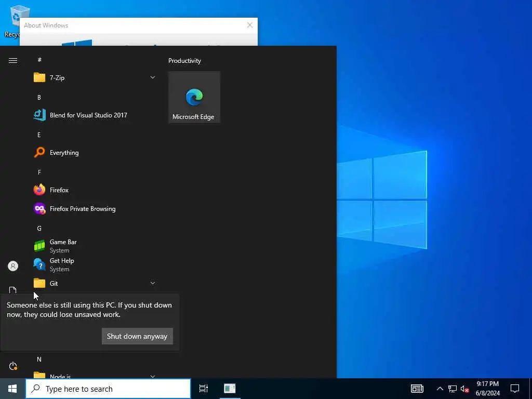Viewport: 532px width, 399px height.
Task: Open Documents from Start sidebar
Action: pos(13,290)
